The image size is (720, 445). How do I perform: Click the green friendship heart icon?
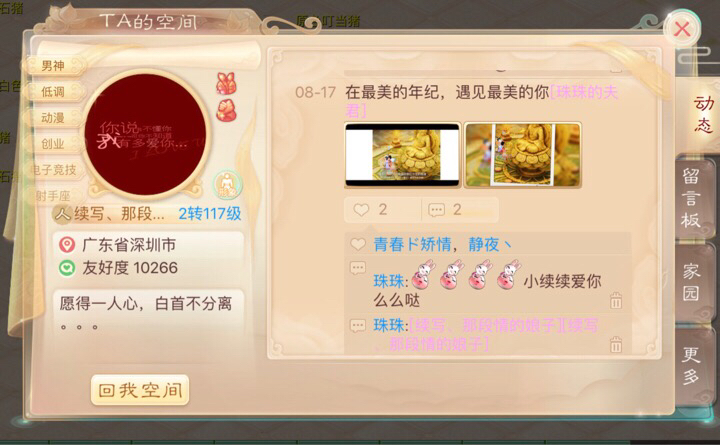point(67,268)
